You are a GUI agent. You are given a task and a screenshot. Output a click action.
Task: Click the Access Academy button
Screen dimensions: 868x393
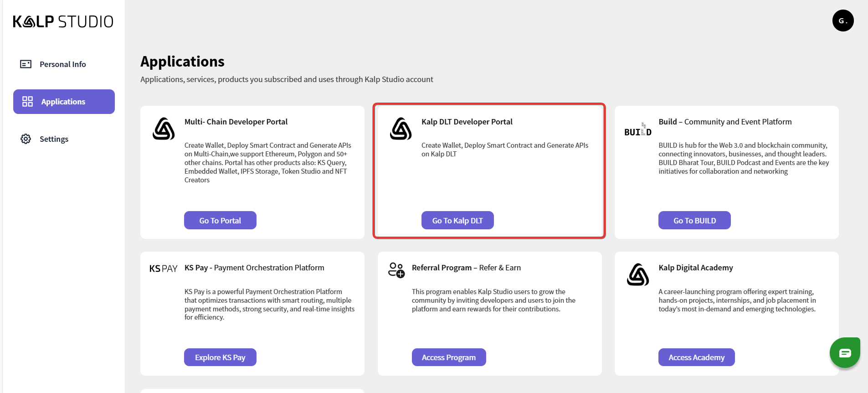tap(696, 357)
